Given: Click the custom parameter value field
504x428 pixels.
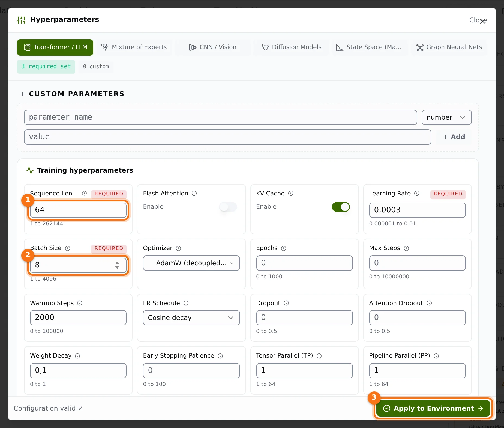Looking at the screenshot, I should 227,137.
